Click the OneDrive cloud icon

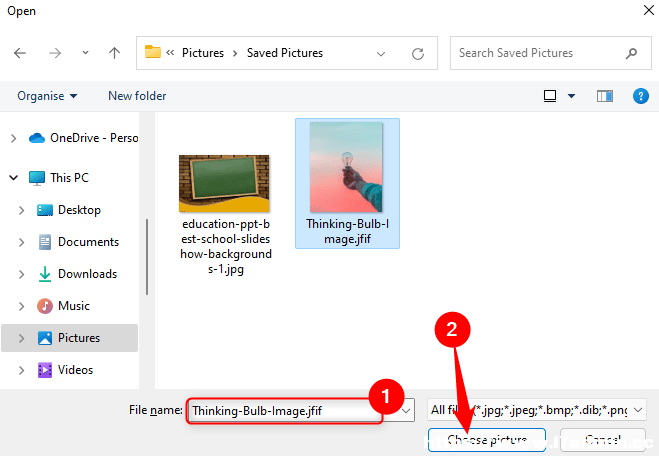37,138
